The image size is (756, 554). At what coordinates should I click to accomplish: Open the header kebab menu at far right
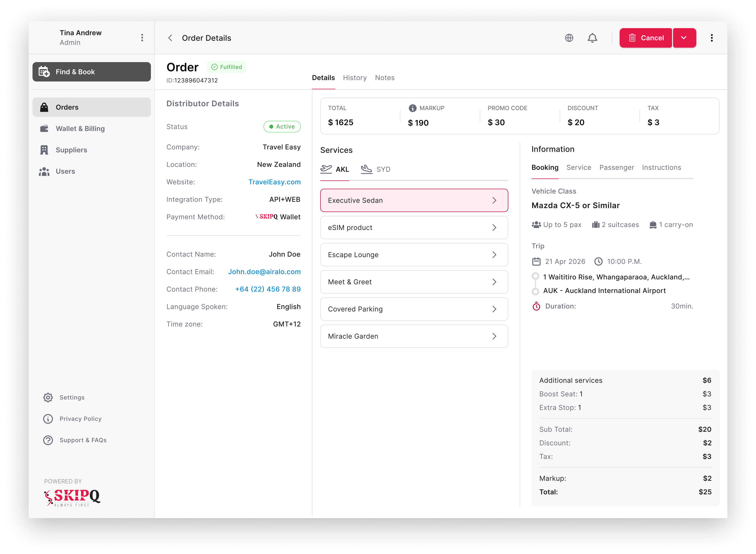[x=711, y=38]
